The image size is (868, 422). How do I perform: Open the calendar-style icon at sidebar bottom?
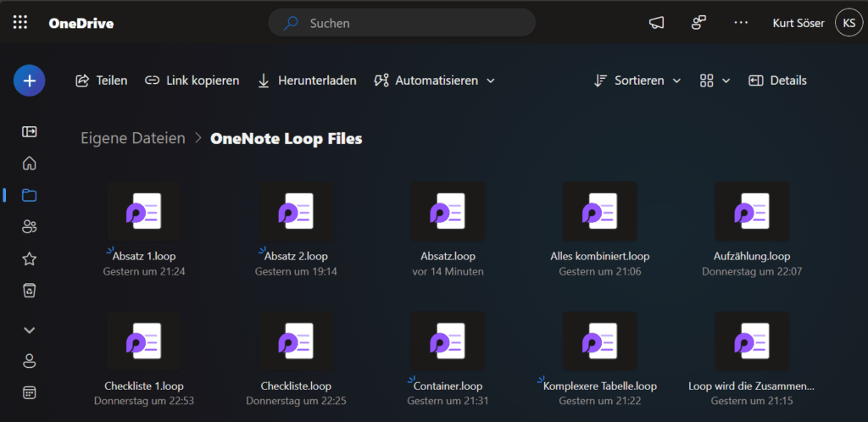coord(30,393)
